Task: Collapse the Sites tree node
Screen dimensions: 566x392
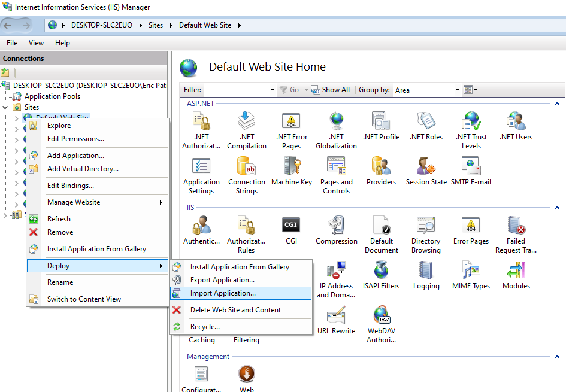Action: 5,107
